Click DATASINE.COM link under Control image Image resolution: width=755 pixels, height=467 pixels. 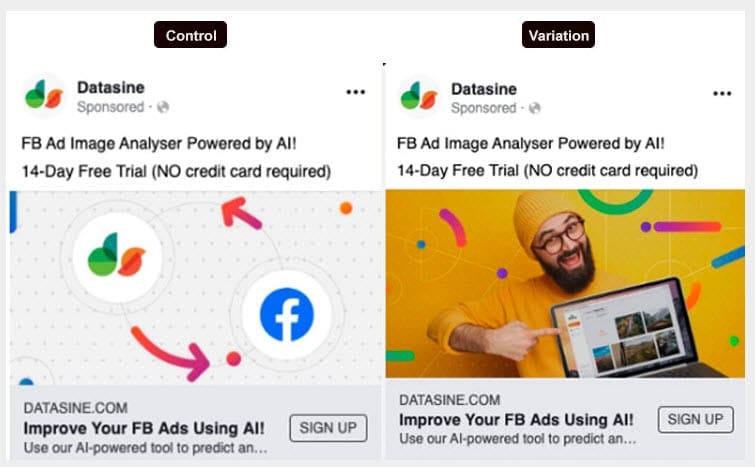coord(76,408)
